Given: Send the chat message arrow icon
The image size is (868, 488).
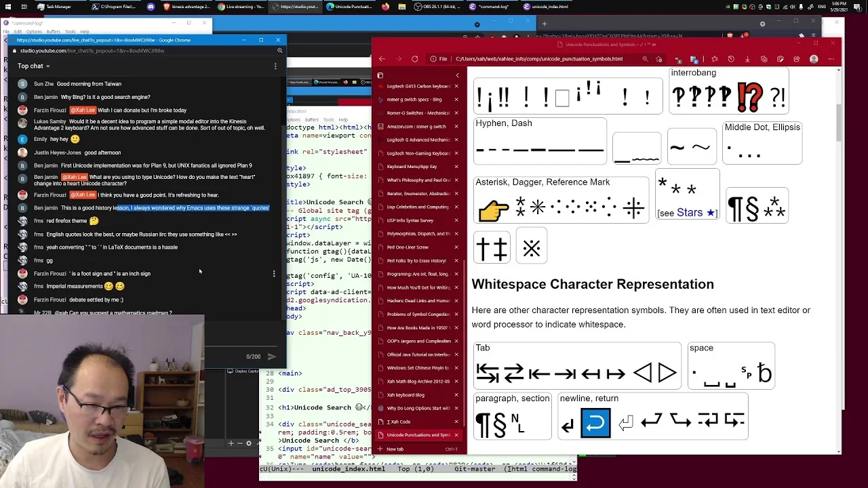Looking at the screenshot, I should (x=271, y=357).
